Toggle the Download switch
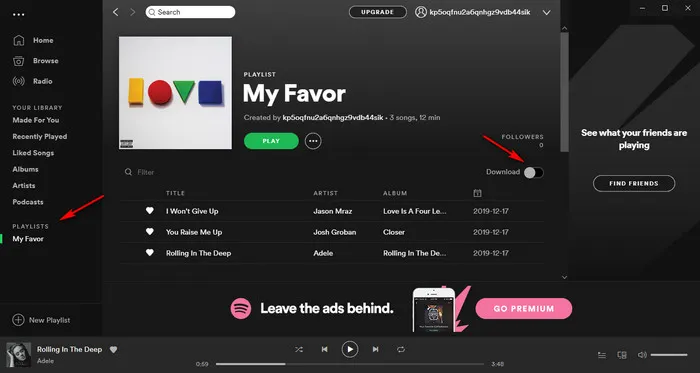The image size is (700, 373). coord(534,172)
